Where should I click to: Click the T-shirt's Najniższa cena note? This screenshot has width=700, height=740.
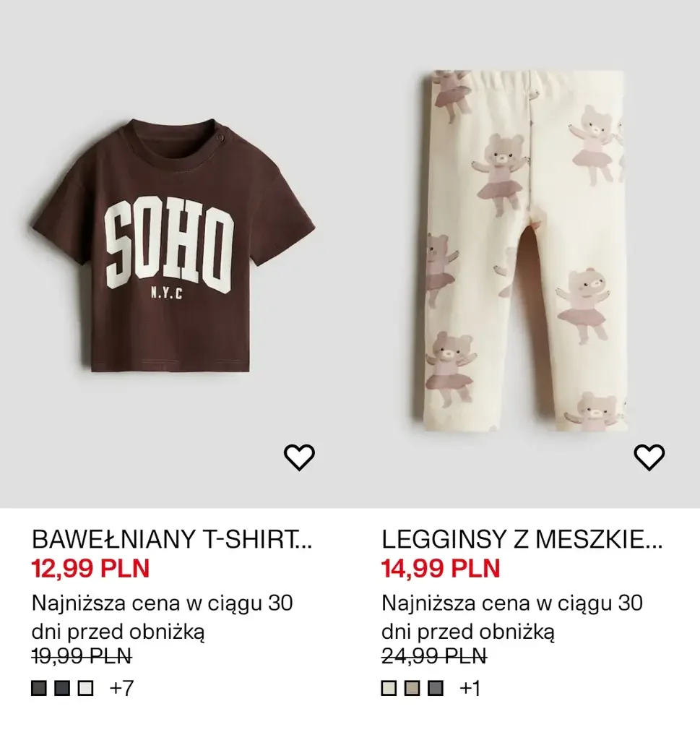coord(163,617)
